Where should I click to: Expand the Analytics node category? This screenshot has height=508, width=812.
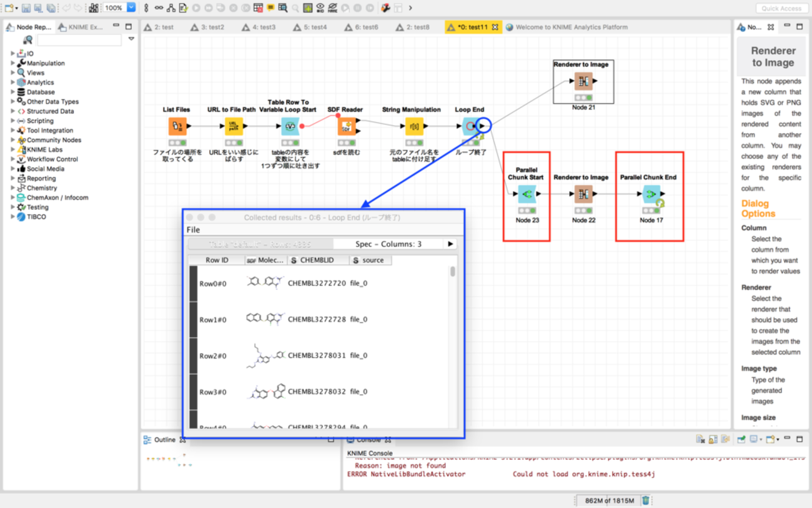pos(12,82)
